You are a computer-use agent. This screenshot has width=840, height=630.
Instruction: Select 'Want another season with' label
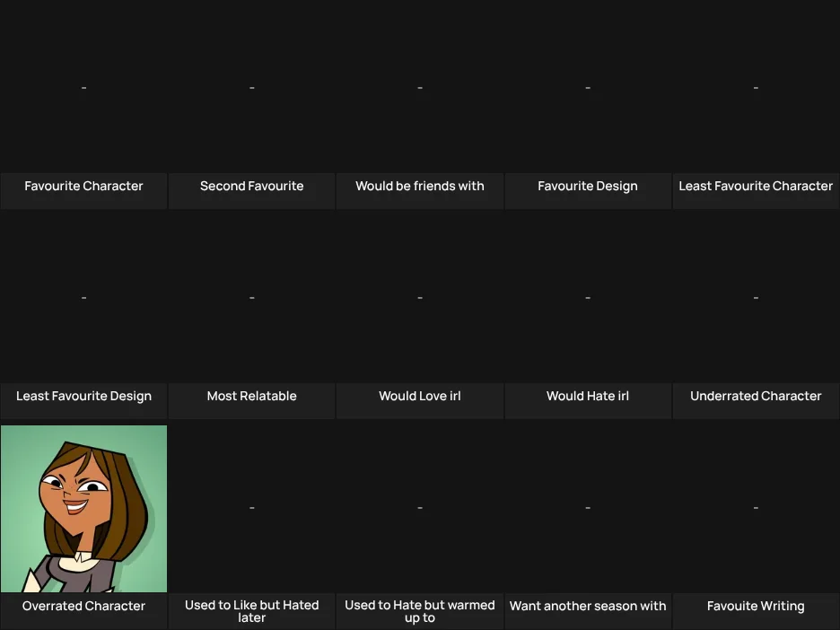click(x=588, y=606)
